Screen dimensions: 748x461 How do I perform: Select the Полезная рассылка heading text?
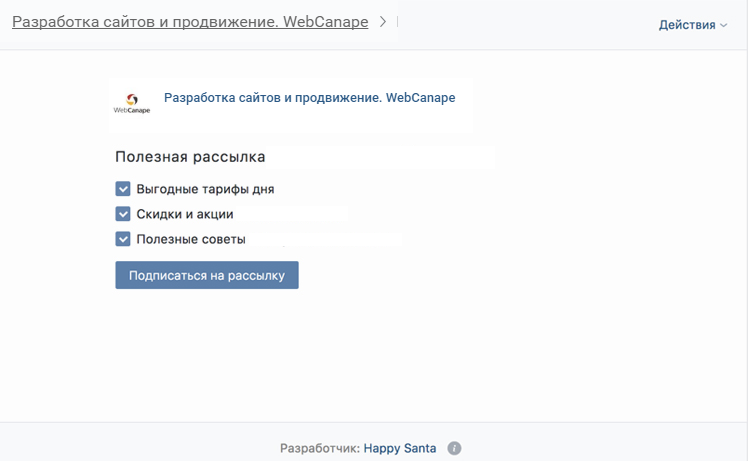190,157
